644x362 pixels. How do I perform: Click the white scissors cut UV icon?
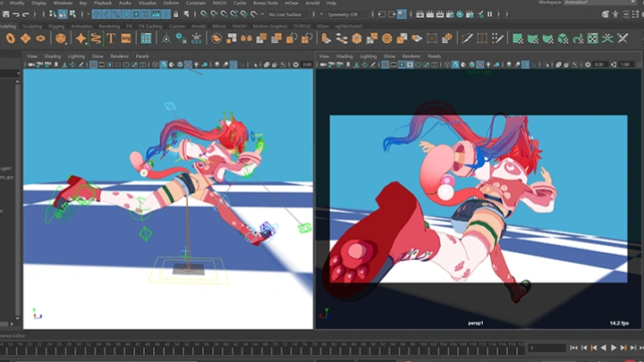click(x=623, y=38)
